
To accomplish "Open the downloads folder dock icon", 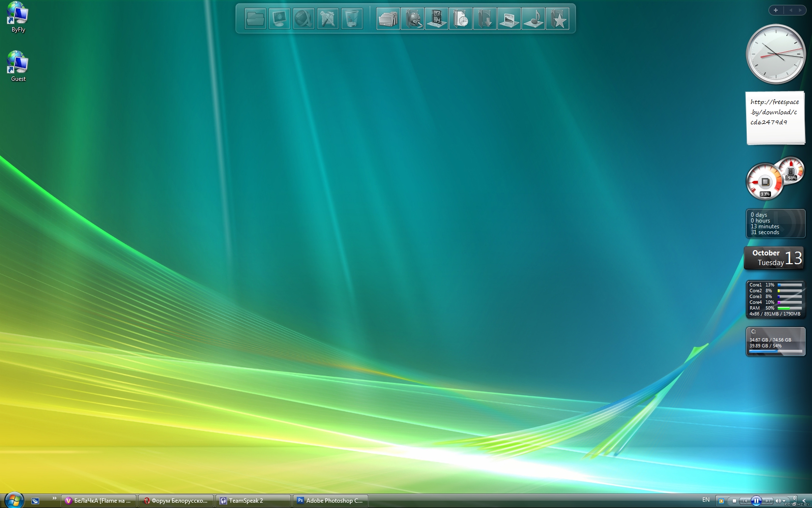I will (x=485, y=19).
